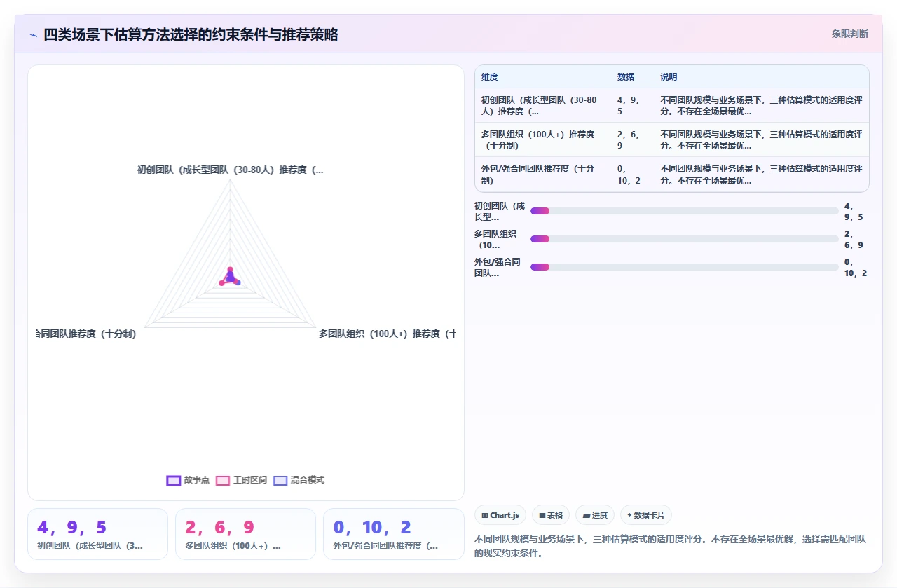897x588 pixels.
Task: Click the 初创团队 row description cell
Action: tap(761, 105)
